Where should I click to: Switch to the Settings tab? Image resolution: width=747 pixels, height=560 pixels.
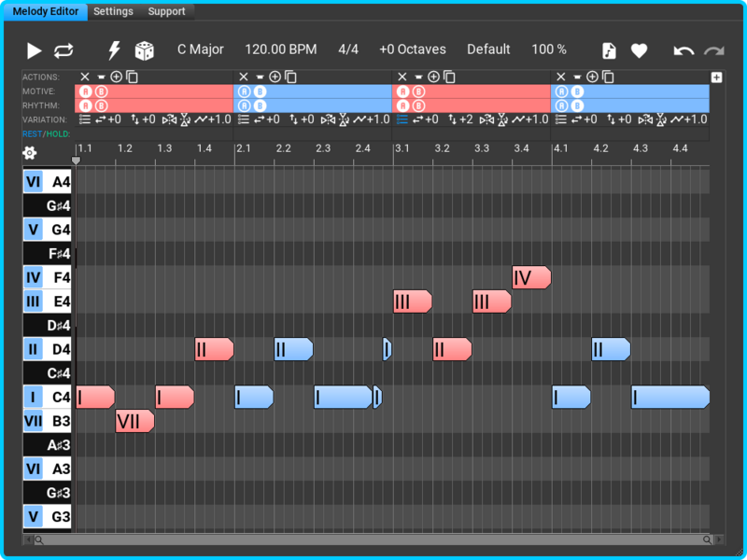pyautogui.click(x=113, y=11)
